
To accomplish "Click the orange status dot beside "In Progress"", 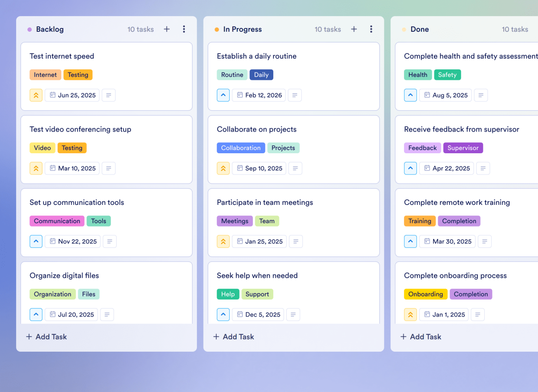I will (217, 29).
